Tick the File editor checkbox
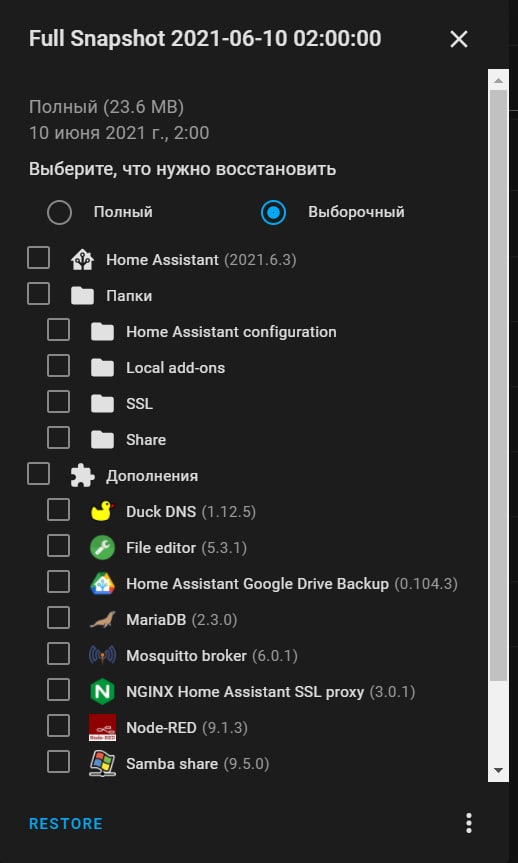Viewport: 518px width, 863px height. [58, 545]
